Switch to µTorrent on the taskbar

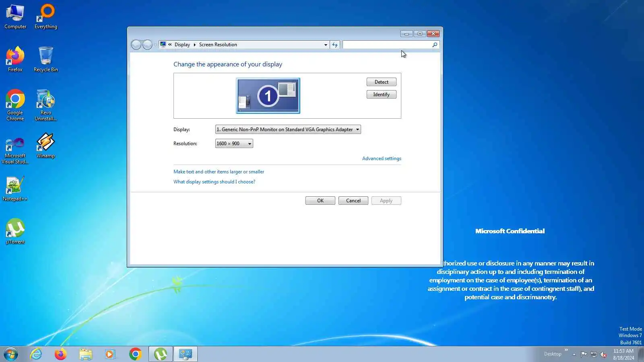tap(161, 354)
